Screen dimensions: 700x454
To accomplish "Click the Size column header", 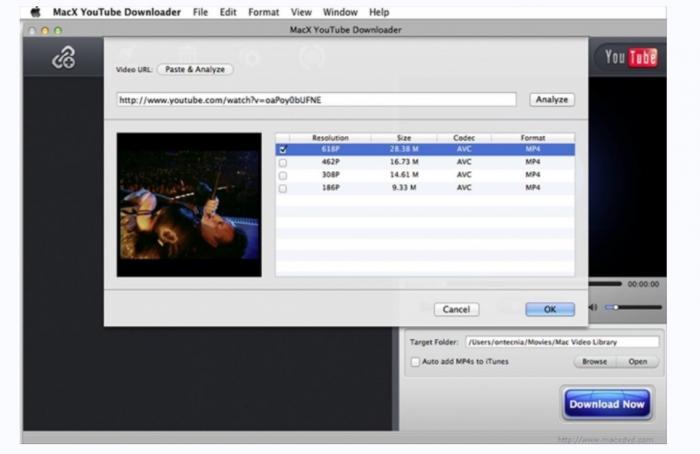I will tap(404, 138).
